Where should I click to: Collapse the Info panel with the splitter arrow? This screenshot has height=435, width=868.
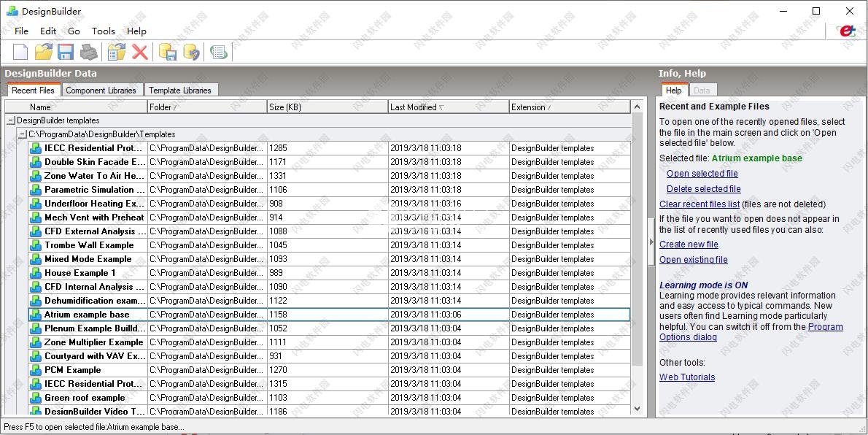pyautogui.click(x=651, y=242)
